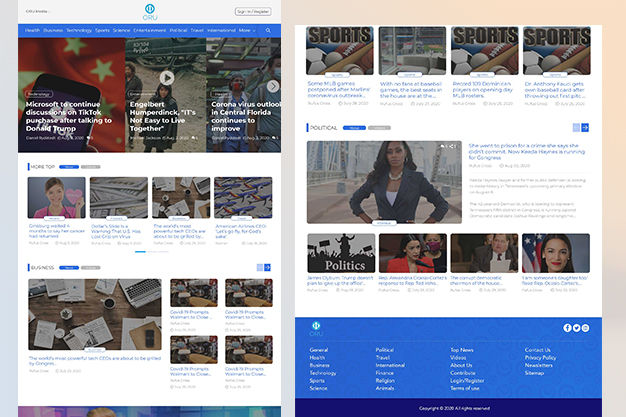Open the Microsoft TikTok discussions headline
626x417 pixels.
tap(68, 116)
